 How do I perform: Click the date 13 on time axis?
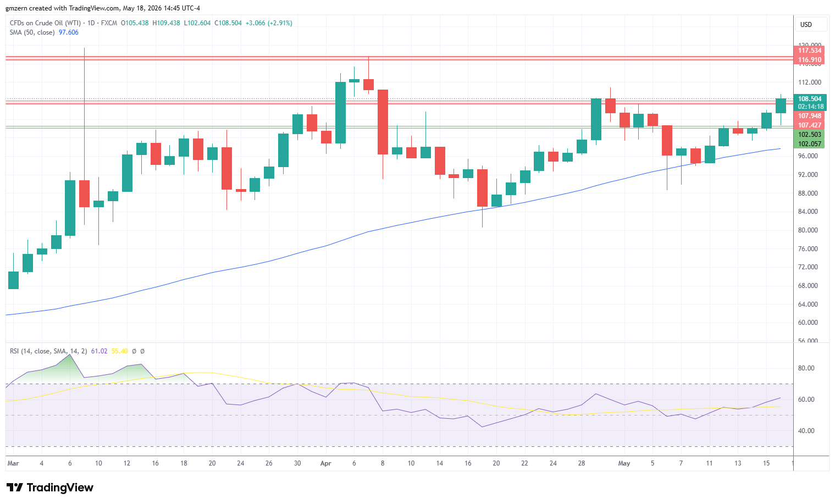pos(738,463)
